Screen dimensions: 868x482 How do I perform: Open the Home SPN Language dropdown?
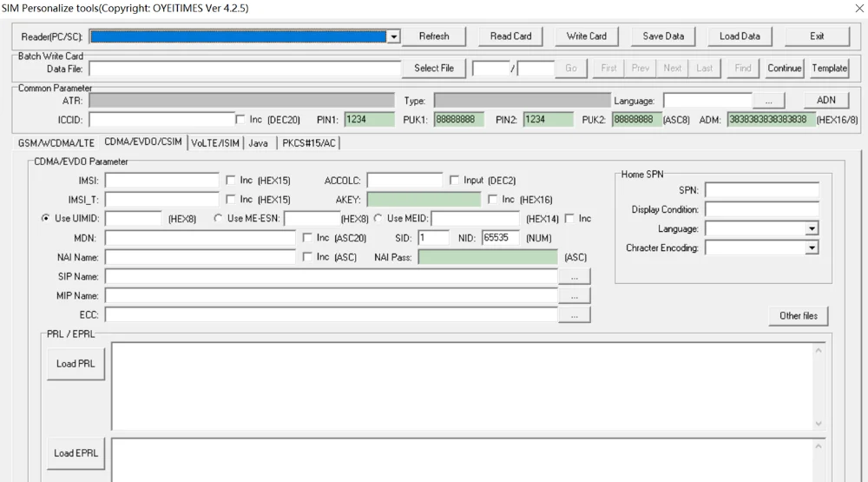pyautogui.click(x=812, y=228)
